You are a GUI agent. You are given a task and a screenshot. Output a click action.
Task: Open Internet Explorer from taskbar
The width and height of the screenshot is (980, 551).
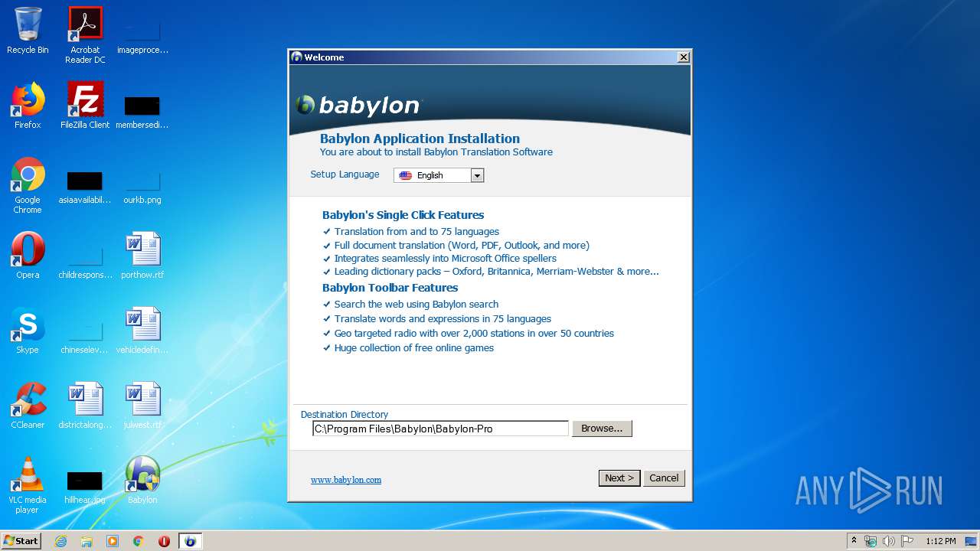tap(61, 541)
